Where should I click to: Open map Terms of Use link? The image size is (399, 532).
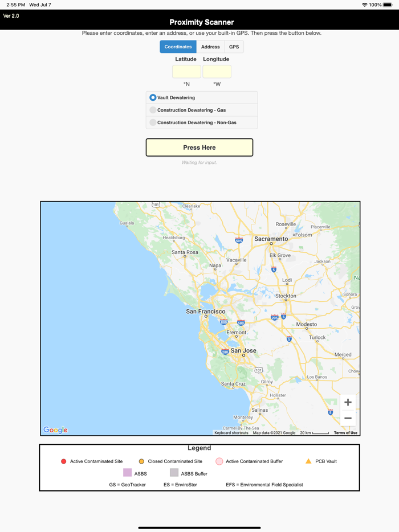[x=345, y=432]
